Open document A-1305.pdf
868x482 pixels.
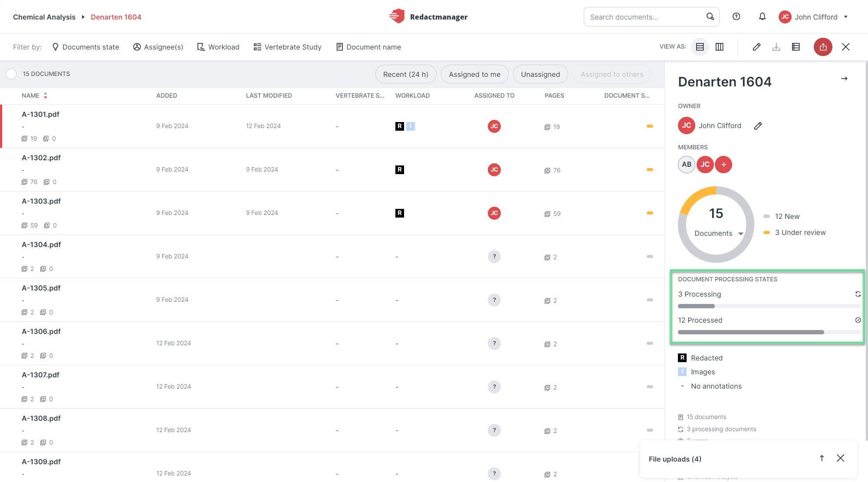point(41,288)
